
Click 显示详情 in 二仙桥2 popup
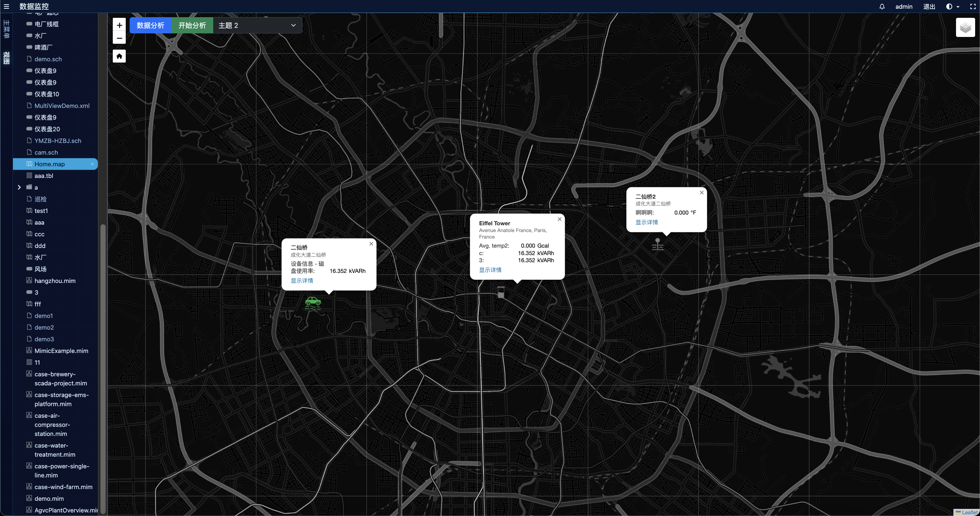click(646, 222)
